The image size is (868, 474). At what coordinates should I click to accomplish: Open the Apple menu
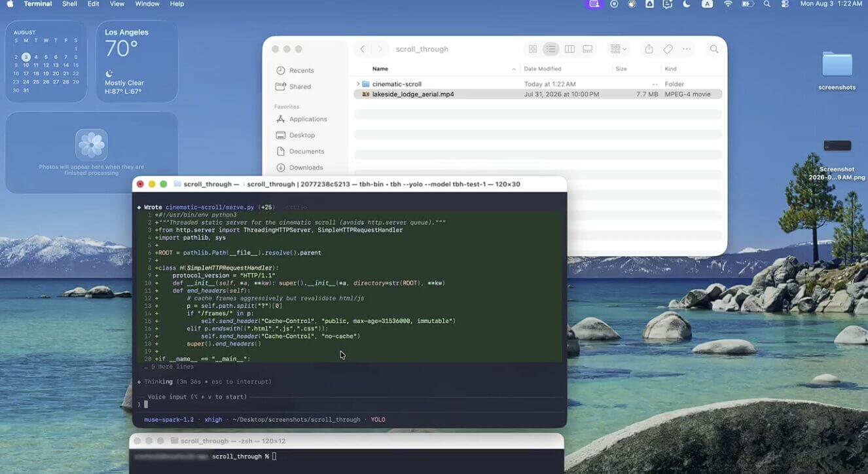pyautogui.click(x=10, y=4)
